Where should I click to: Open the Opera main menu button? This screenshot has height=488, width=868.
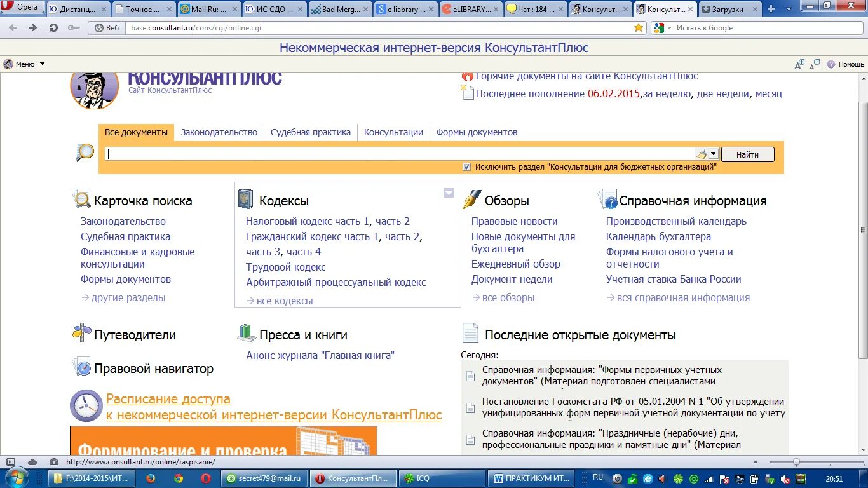pos(23,7)
